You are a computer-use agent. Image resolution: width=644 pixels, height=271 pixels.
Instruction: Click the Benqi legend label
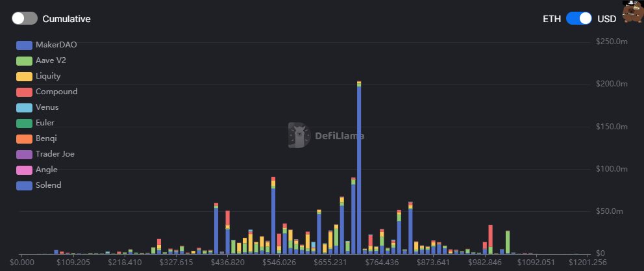pyautogui.click(x=46, y=138)
